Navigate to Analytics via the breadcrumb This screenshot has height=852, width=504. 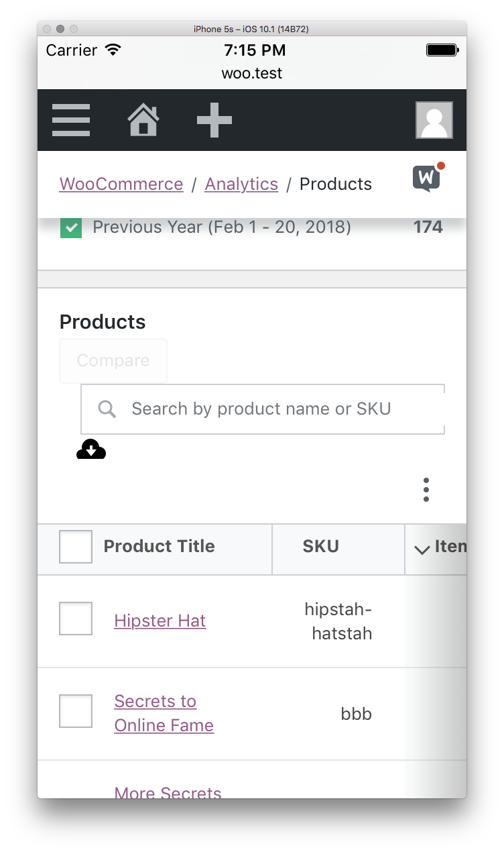[x=241, y=183]
